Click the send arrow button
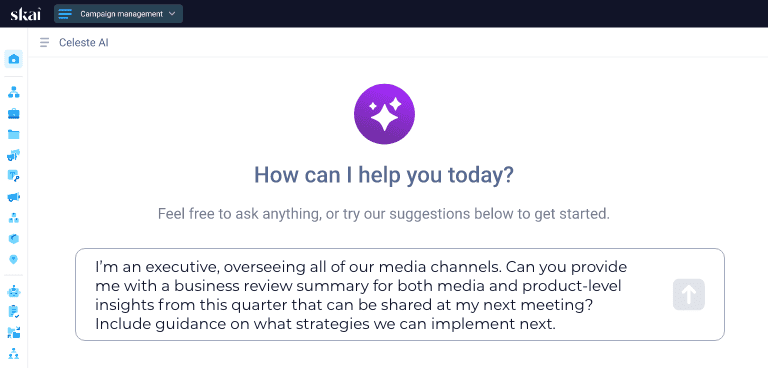 (689, 294)
